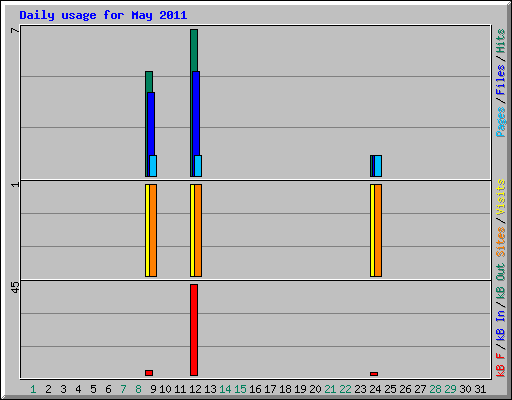The height and width of the screenshot is (400, 512).
Task: Click the small red kB F bar for day 9
Action: click(x=149, y=373)
